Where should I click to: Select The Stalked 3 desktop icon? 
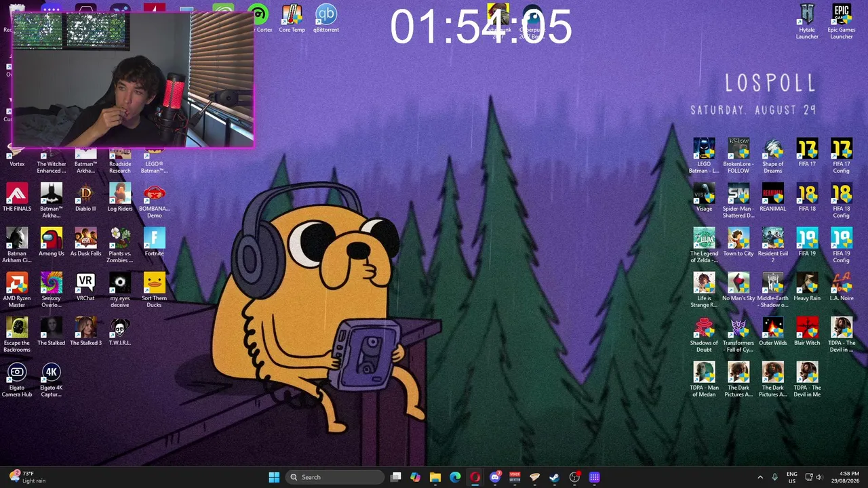[85, 332]
